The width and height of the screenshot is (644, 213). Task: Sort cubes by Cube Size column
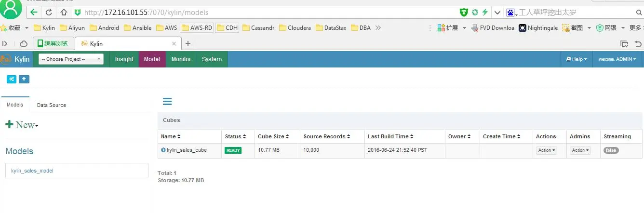[x=274, y=136]
